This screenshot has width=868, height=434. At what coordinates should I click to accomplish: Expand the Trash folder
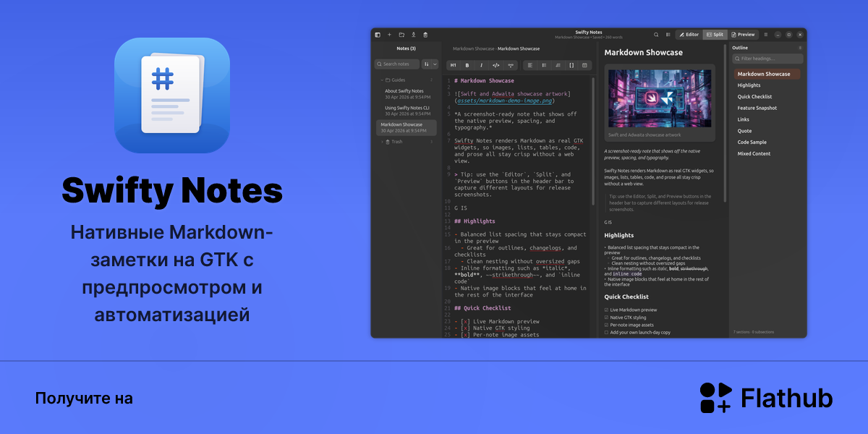click(381, 142)
